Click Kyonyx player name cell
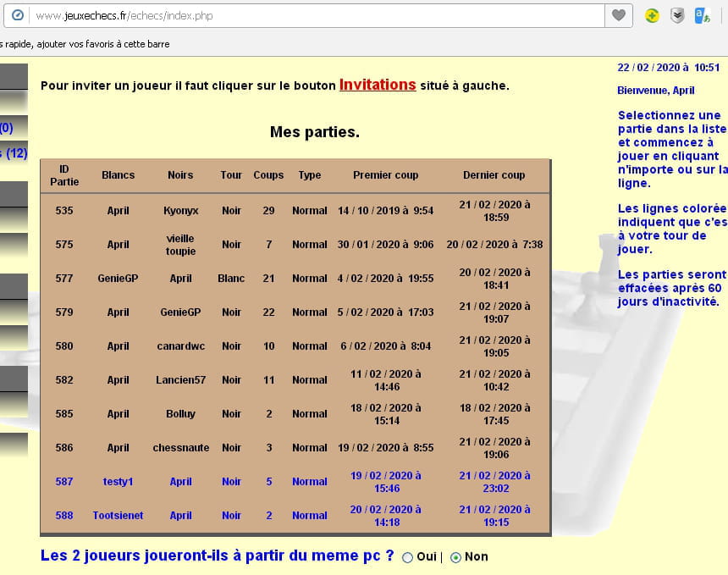 point(180,211)
